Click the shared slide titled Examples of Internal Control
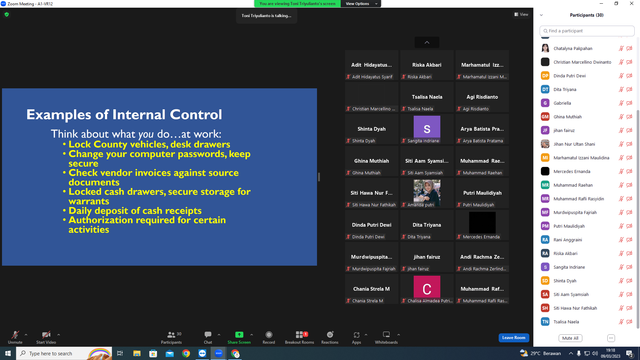The width and height of the screenshot is (640, 360). [x=159, y=177]
